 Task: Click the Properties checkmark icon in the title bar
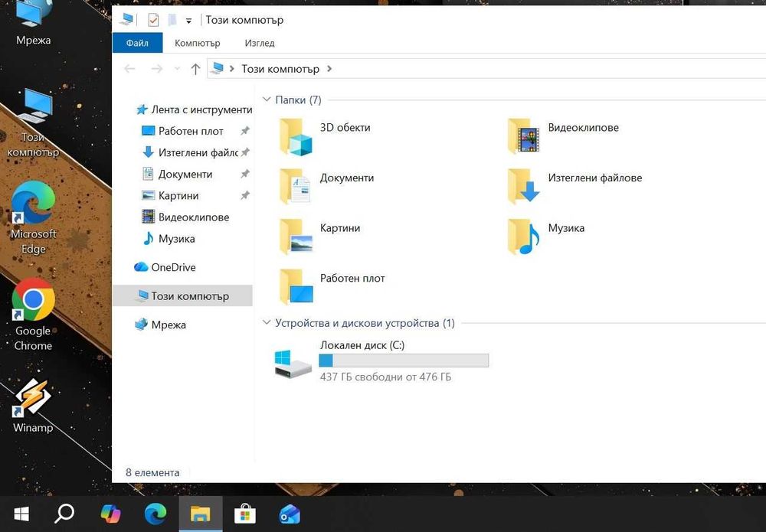pyautogui.click(x=153, y=20)
